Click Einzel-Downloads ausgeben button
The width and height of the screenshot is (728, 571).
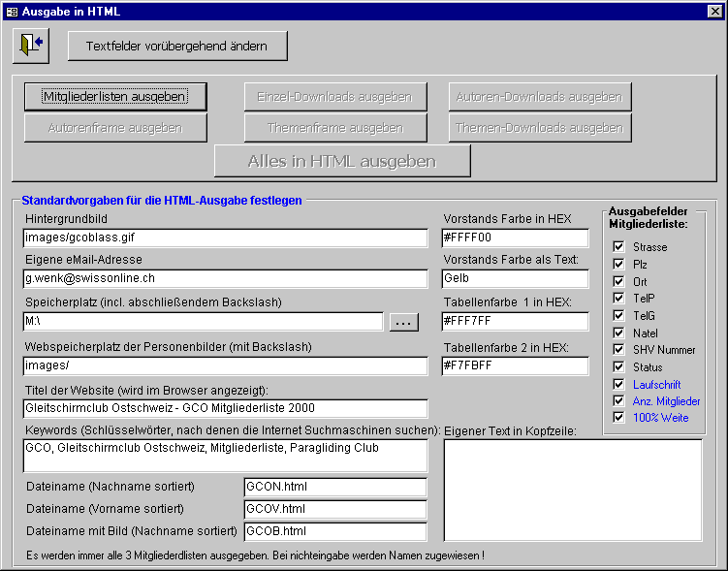point(334,97)
